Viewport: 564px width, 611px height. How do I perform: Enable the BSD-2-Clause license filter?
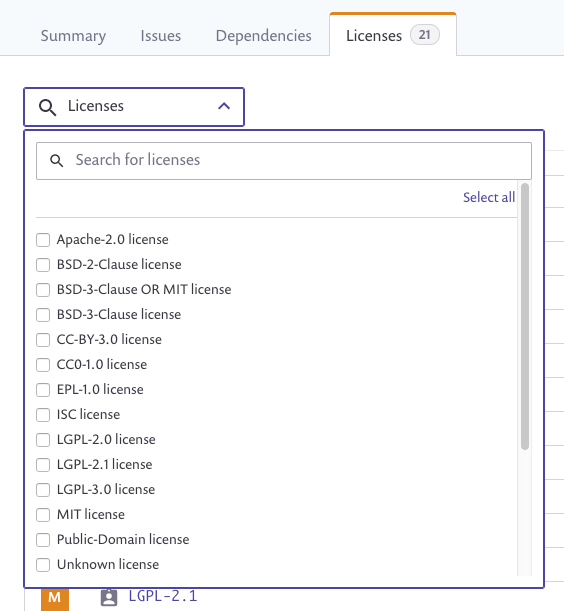(43, 265)
